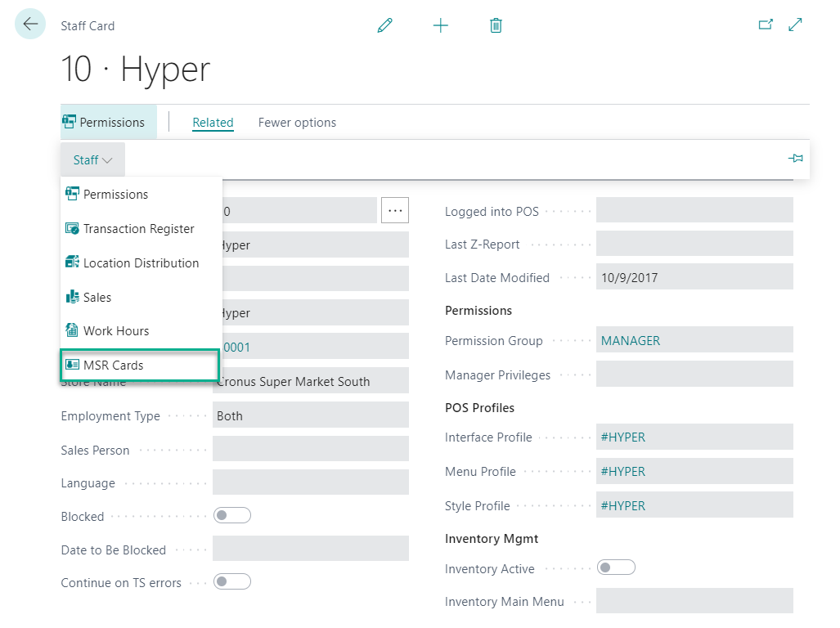Toggle the Inventory Active switch
This screenshot has width=840, height=628.
click(616, 567)
